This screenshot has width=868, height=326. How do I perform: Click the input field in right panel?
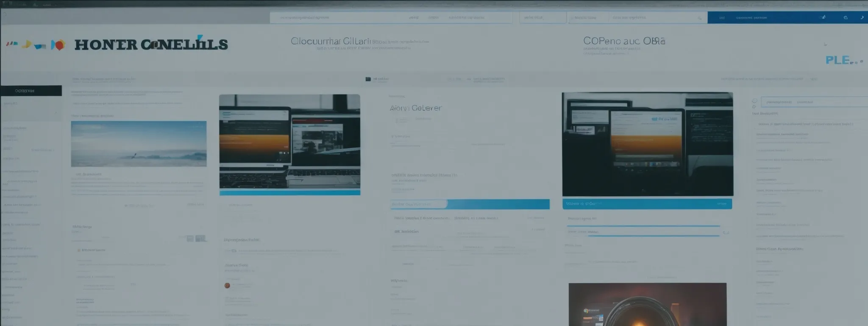[814, 102]
